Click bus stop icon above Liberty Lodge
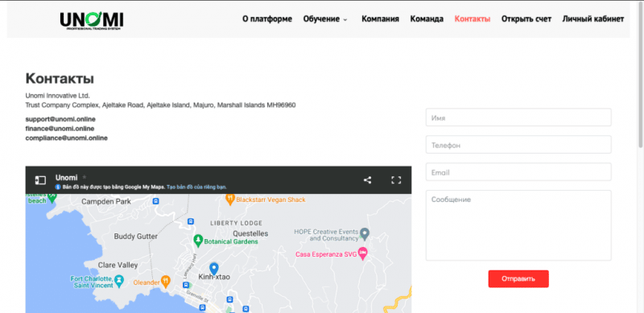The image size is (644, 313). click(190, 221)
